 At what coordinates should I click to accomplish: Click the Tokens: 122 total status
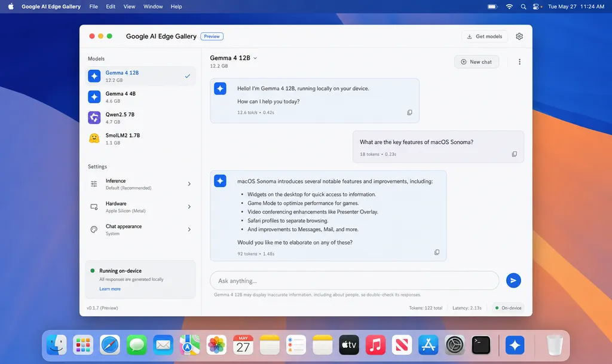(x=426, y=308)
